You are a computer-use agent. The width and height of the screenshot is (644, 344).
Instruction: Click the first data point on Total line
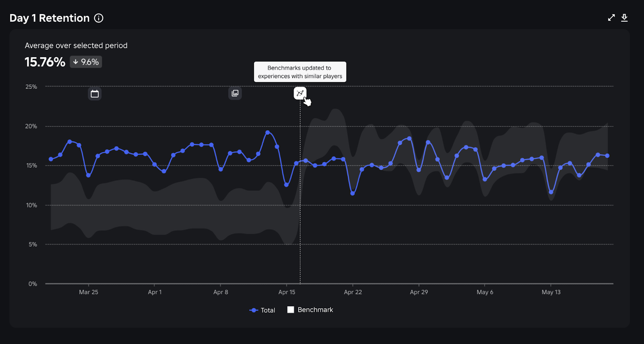pyautogui.click(x=51, y=159)
